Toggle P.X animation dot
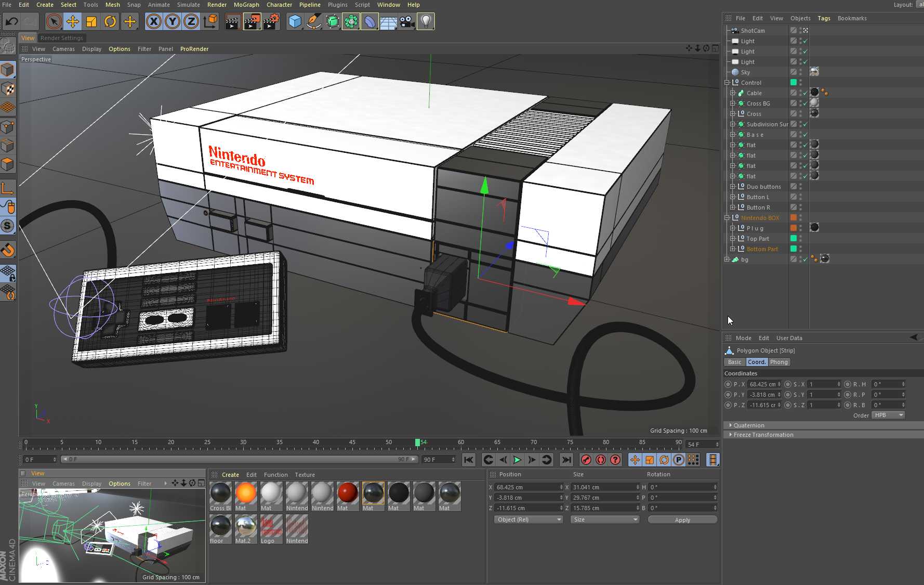This screenshot has width=924, height=585. tap(728, 384)
